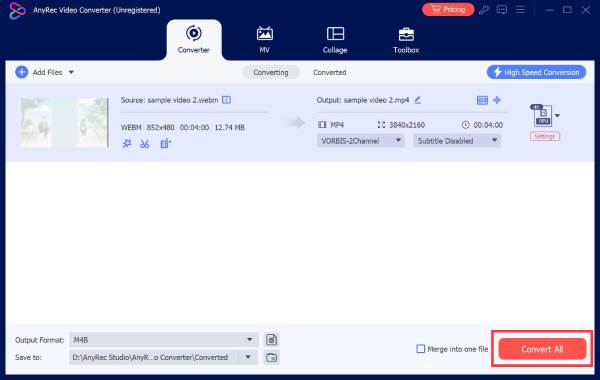Toggle High Speed Conversion

click(536, 72)
